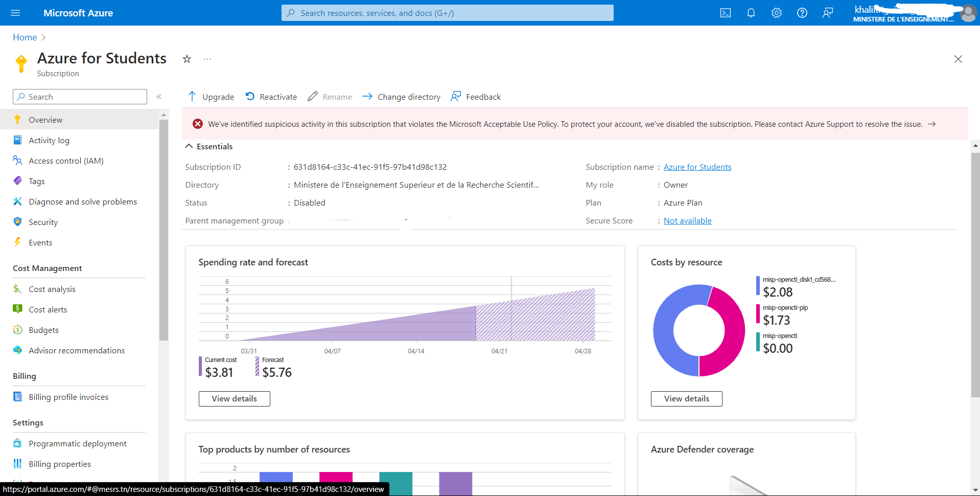This screenshot has width=980, height=496.
Task: Open the ellipsis more options menu
Action: [x=207, y=59]
